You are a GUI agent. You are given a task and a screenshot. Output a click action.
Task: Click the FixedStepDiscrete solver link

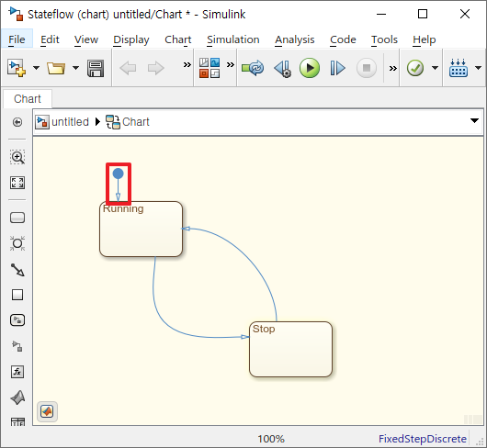423,439
